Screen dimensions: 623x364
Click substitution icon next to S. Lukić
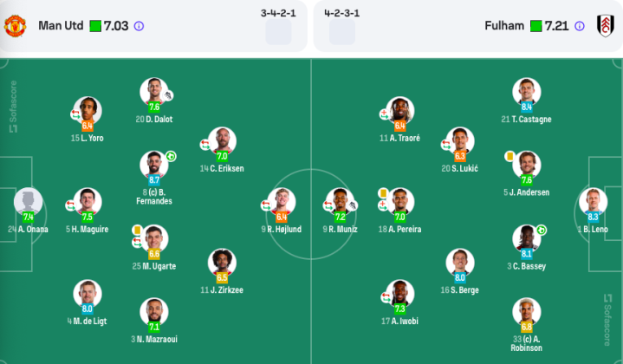click(445, 145)
